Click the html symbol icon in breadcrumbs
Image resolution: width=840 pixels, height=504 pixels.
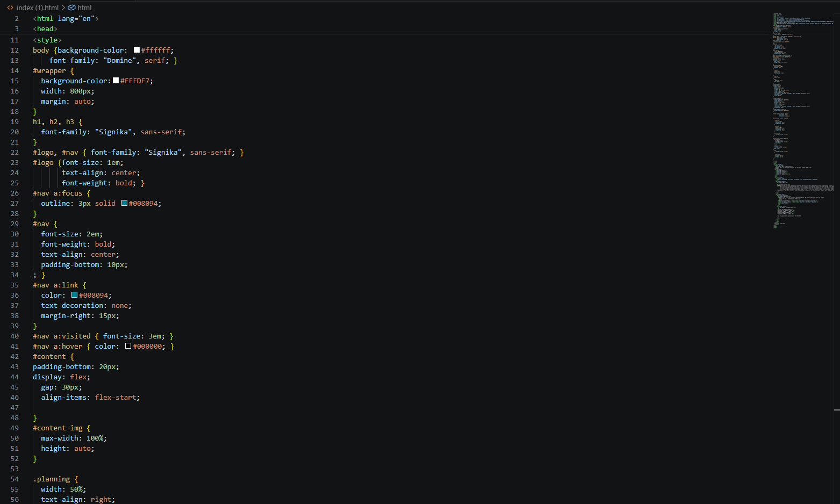click(x=71, y=8)
